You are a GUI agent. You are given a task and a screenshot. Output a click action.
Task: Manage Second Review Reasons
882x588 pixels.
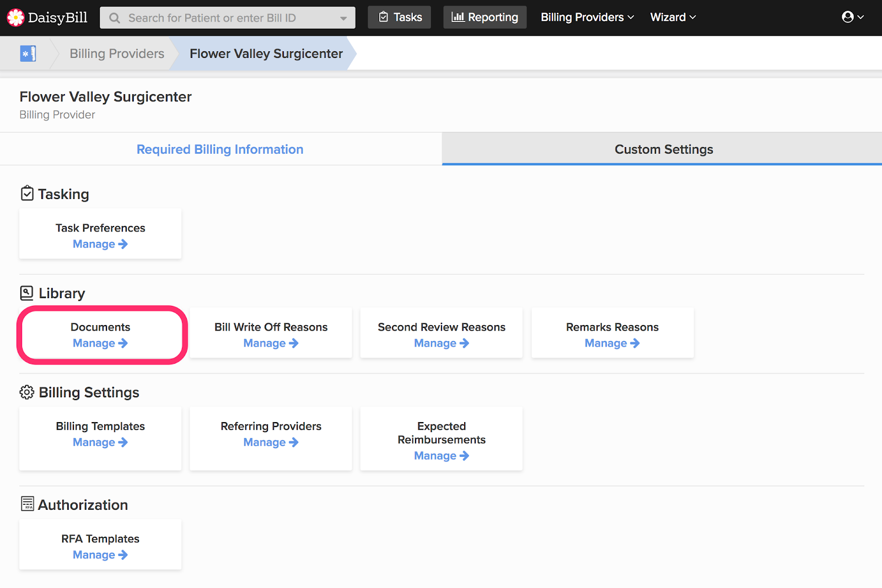442,343
